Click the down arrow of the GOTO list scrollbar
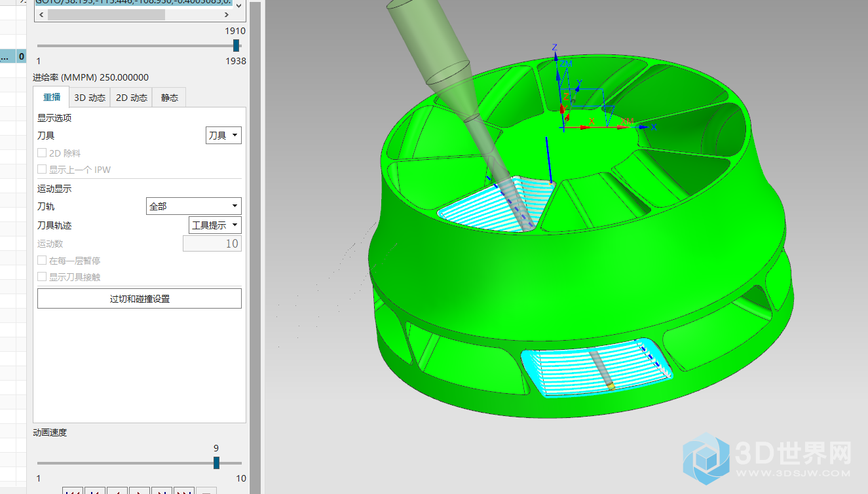Image resolution: width=868 pixels, height=494 pixels. click(x=238, y=5)
